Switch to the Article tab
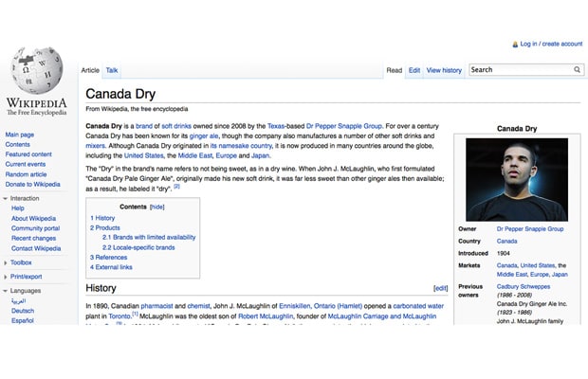 (90, 70)
